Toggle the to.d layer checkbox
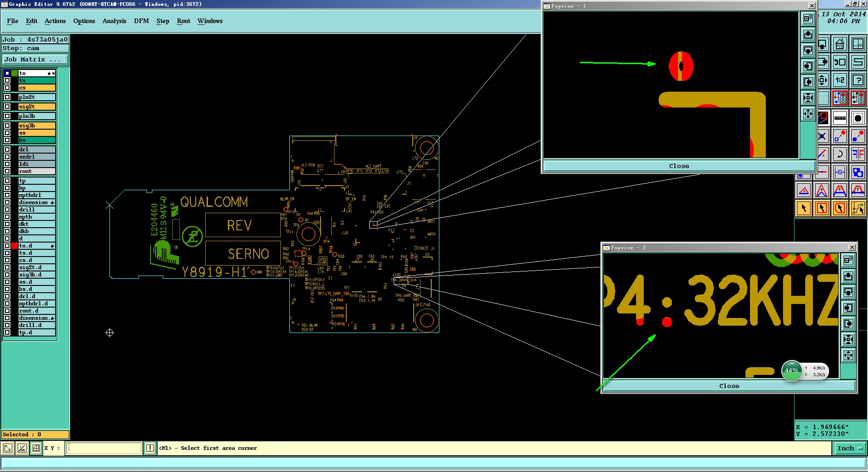 click(7, 246)
